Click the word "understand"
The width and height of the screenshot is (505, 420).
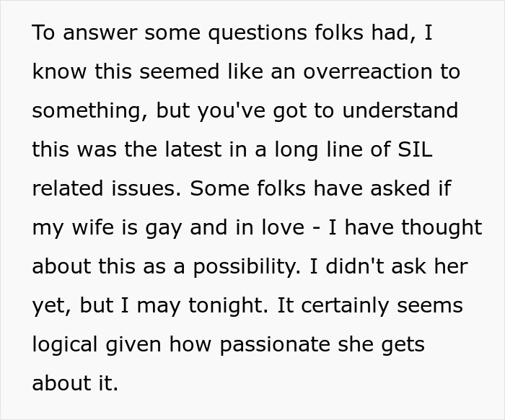(400, 110)
